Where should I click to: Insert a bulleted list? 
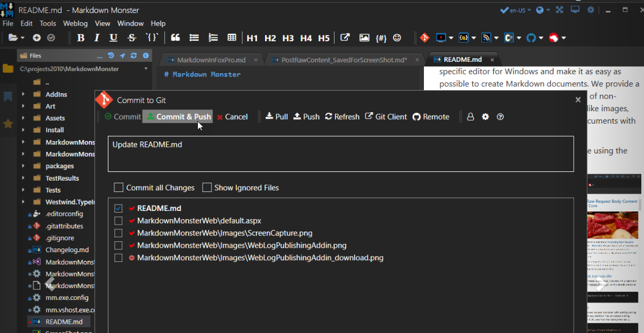pyautogui.click(x=194, y=38)
